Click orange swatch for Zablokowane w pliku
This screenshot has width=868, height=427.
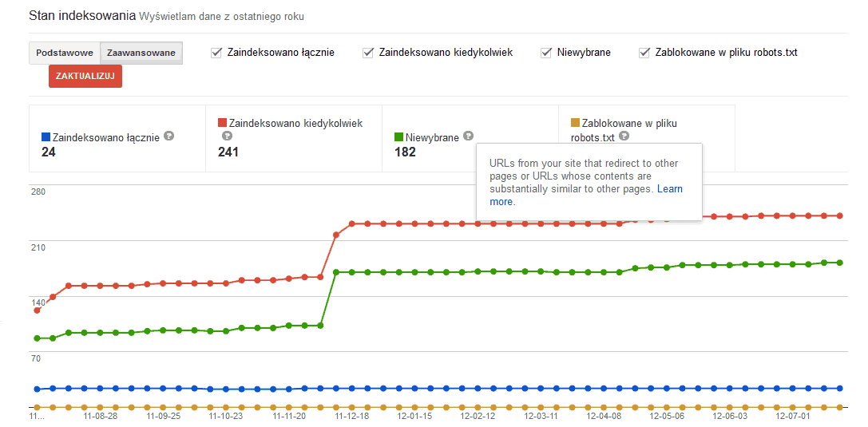575,124
